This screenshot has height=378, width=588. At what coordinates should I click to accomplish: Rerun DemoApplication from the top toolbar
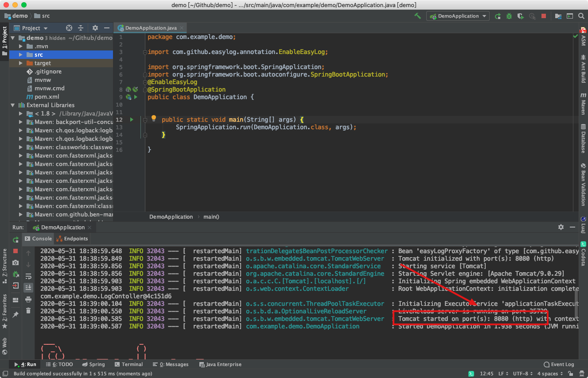point(498,16)
